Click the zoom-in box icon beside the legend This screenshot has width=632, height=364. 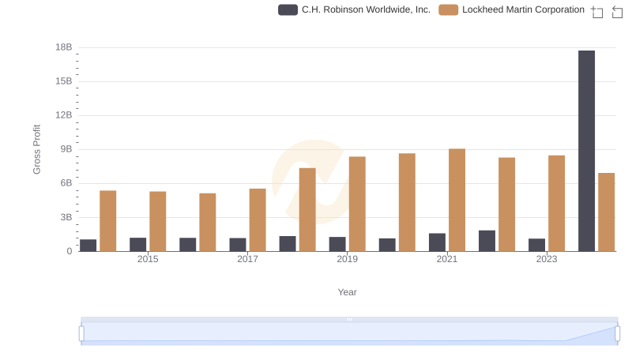pyautogui.click(x=597, y=12)
